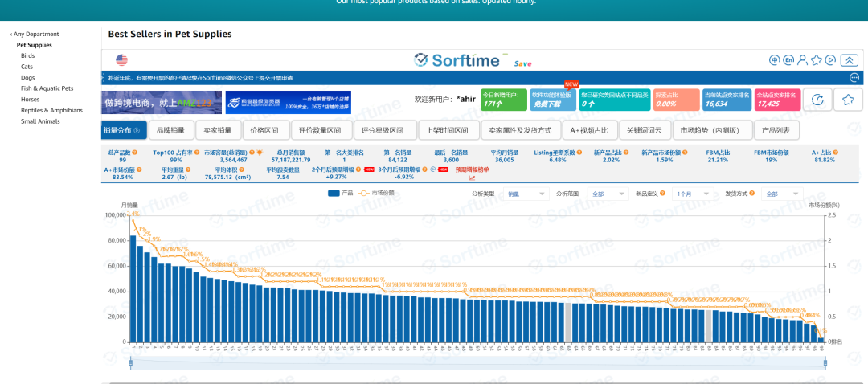
Task: Click the large star favorite button
Action: pos(847,100)
